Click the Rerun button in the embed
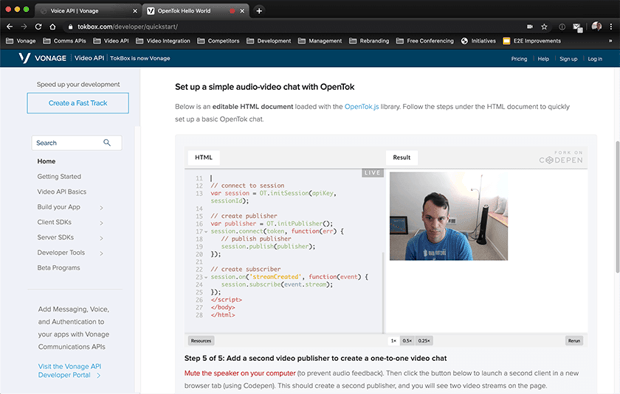This screenshot has width=620, height=394. (x=574, y=341)
